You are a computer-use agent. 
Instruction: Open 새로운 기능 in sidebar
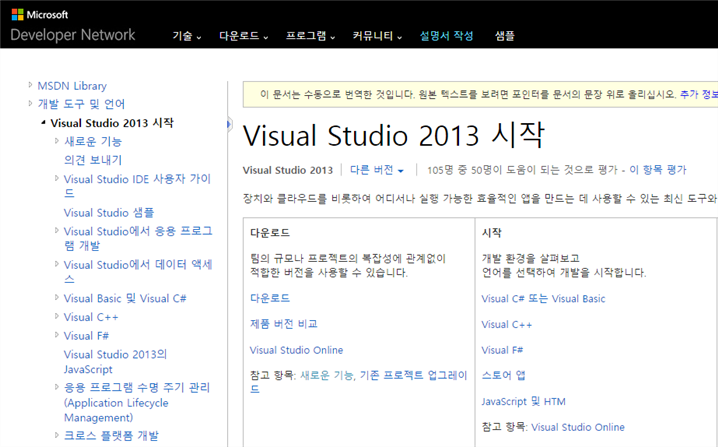pos(93,142)
